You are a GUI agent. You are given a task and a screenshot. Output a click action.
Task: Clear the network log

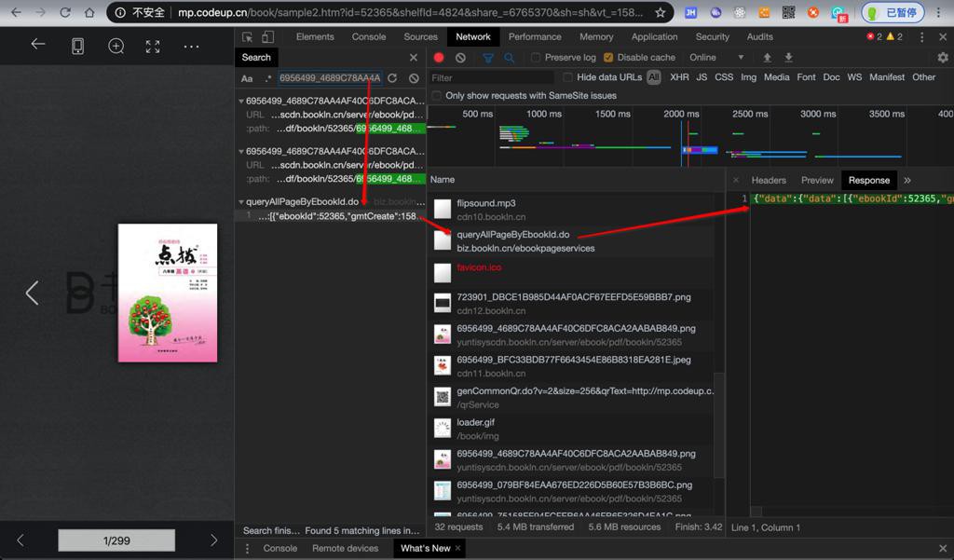pos(460,57)
